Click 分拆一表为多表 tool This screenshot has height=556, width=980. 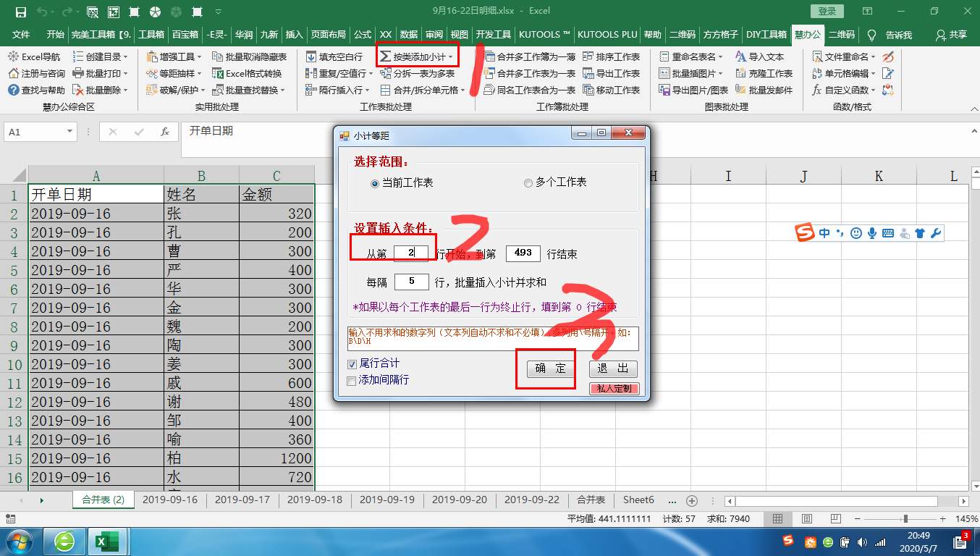click(x=417, y=73)
